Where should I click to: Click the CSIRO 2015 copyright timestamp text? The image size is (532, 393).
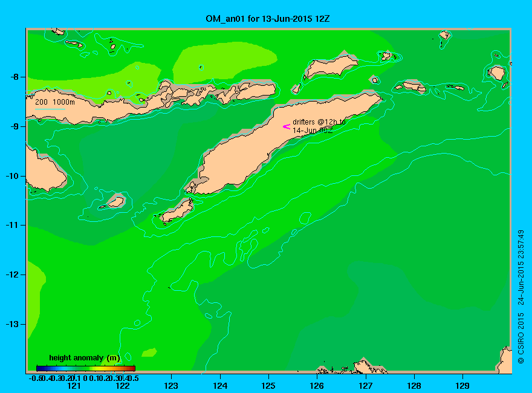pos(521,297)
